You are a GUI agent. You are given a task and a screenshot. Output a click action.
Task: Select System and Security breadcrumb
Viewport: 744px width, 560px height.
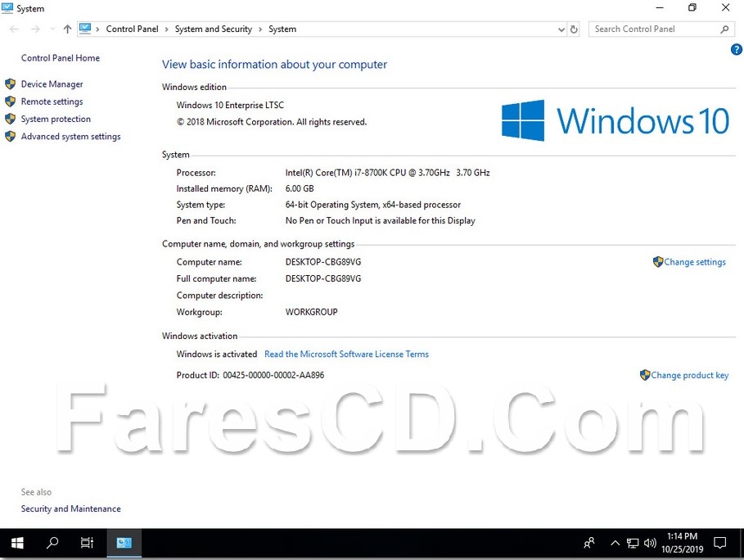coord(213,29)
